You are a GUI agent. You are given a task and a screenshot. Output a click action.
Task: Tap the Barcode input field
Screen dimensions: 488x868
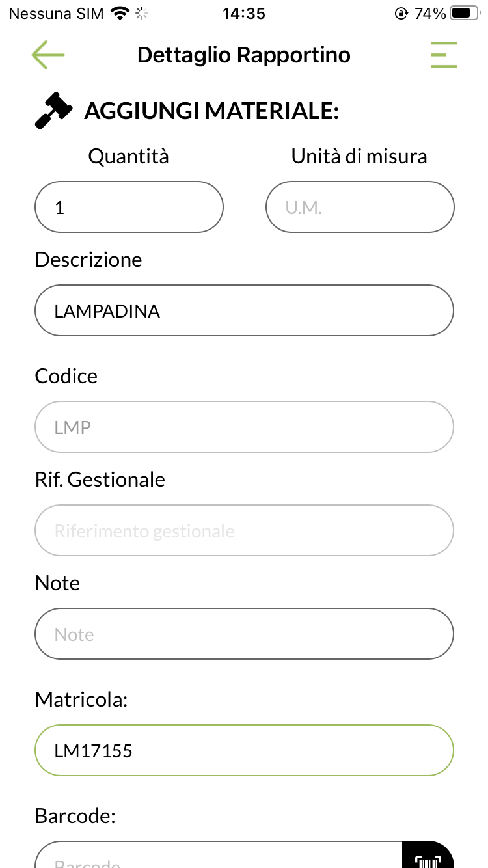tap(218, 859)
